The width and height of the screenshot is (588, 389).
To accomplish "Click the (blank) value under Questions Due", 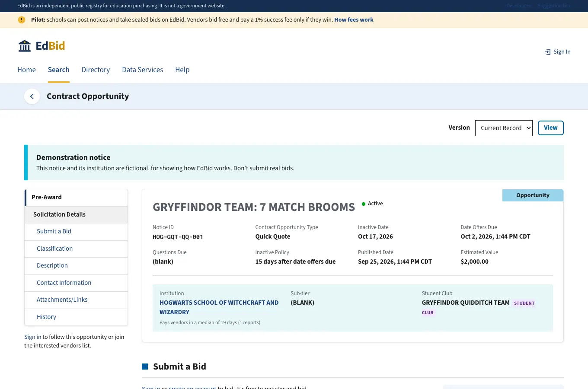I will click(x=163, y=262).
